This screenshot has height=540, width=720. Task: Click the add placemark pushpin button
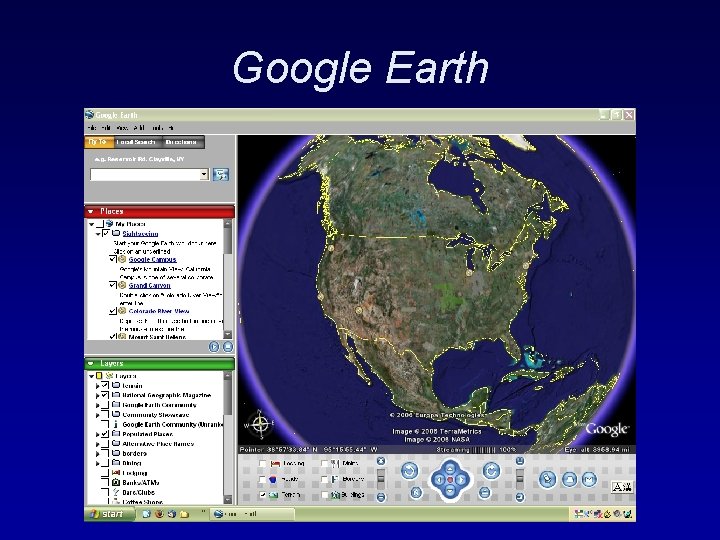[547, 479]
